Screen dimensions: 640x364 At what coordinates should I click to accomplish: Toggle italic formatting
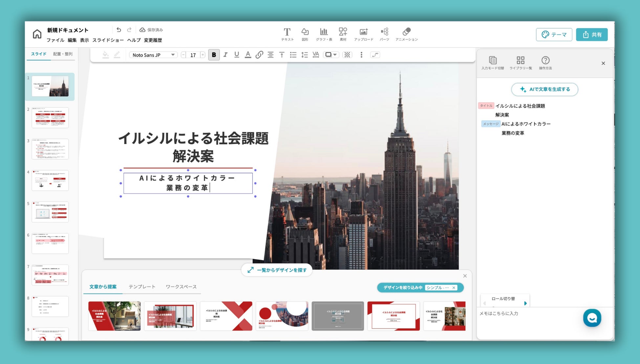[225, 55]
